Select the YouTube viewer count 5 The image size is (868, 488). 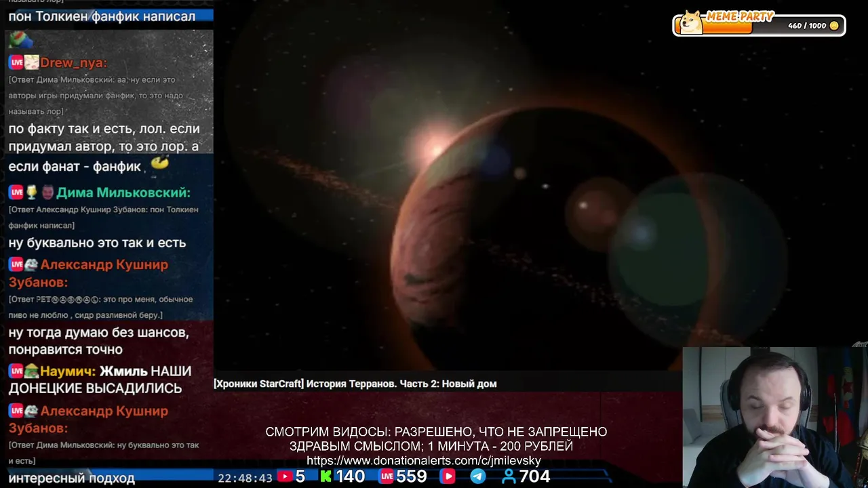[300, 476]
